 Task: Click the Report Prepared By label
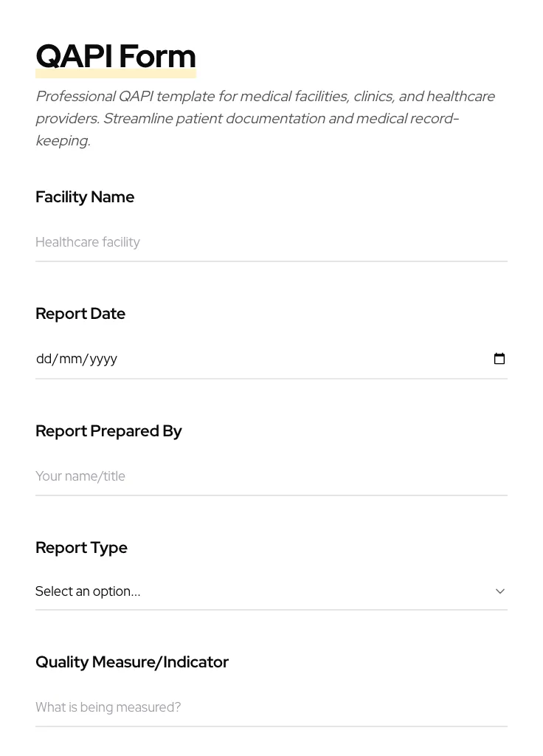108,431
